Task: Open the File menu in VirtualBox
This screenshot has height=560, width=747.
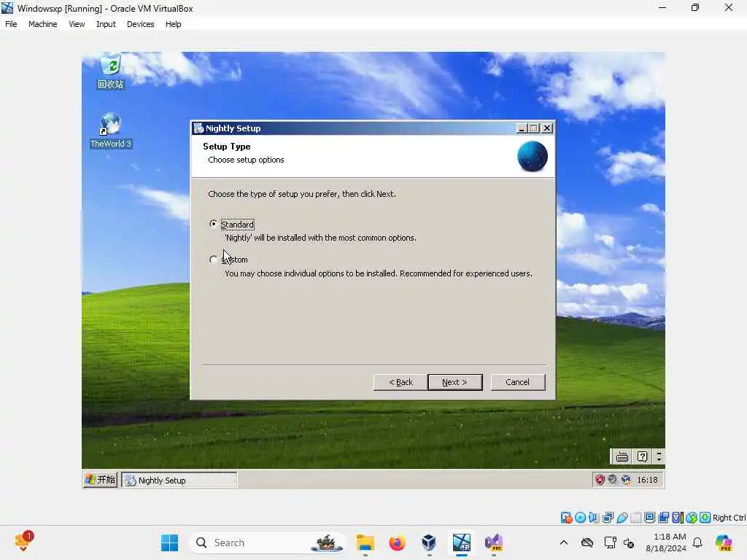Action: coord(11,24)
